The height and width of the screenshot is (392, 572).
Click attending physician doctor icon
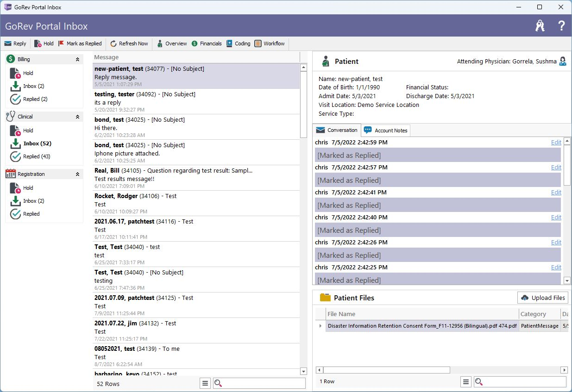pos(563,61)
